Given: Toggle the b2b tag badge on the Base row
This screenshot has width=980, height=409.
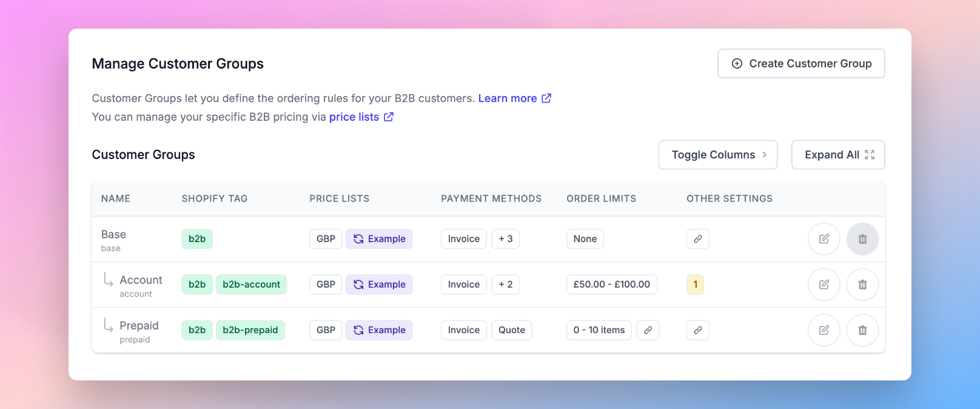Looking at the screenshot, I should pyautogui.click(x=196, y=238).
